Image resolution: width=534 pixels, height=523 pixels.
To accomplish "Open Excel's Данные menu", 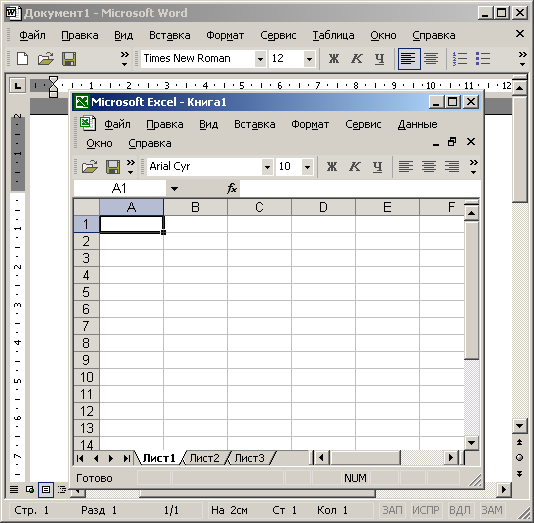I will (x=418, y=124).
